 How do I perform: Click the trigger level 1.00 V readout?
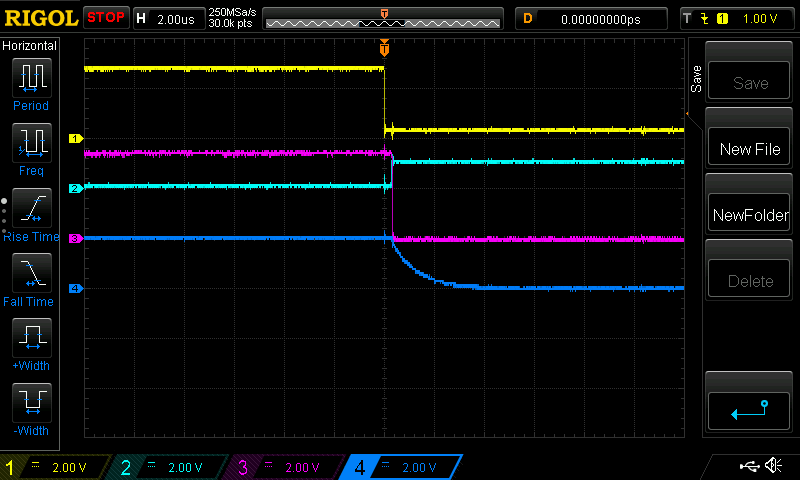pos(760,19)
